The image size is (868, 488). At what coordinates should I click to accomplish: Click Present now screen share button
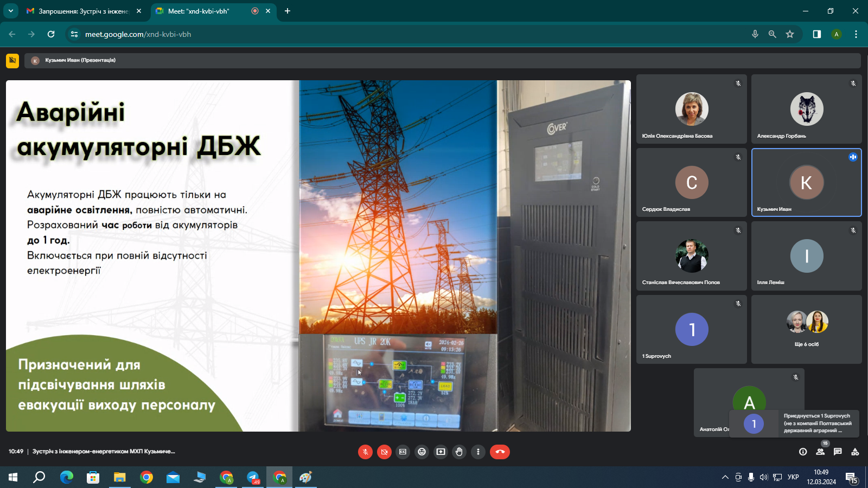click(x=441, y=452)
